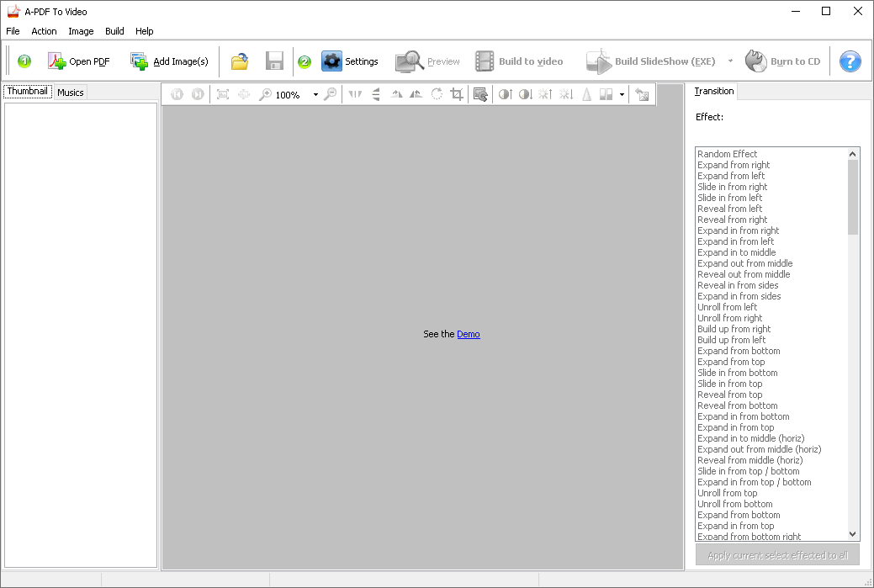874x588 pixels.
Task: Click the rotate left icon
Action: [x=396, y=94]
